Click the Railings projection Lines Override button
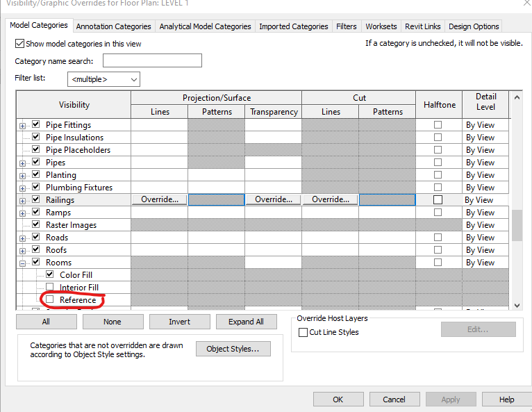This screenshot has height=412, width=532. click(160, 199)
